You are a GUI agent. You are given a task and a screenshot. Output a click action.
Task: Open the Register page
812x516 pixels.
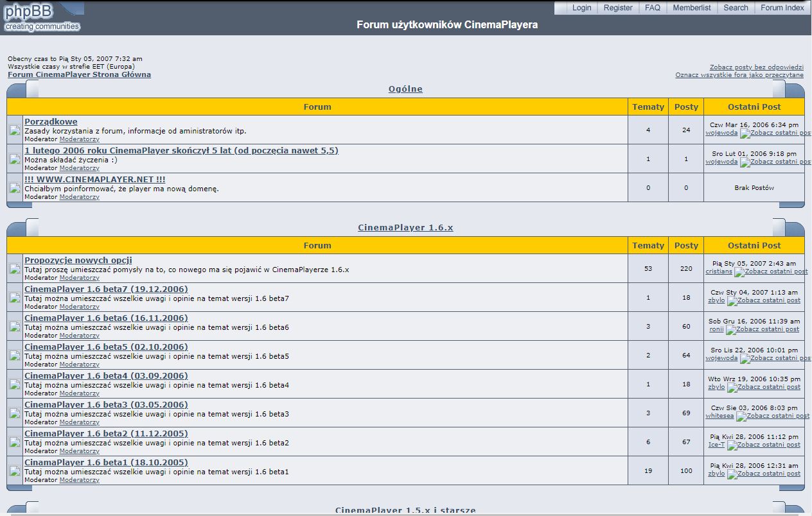(x=618, y=8)
